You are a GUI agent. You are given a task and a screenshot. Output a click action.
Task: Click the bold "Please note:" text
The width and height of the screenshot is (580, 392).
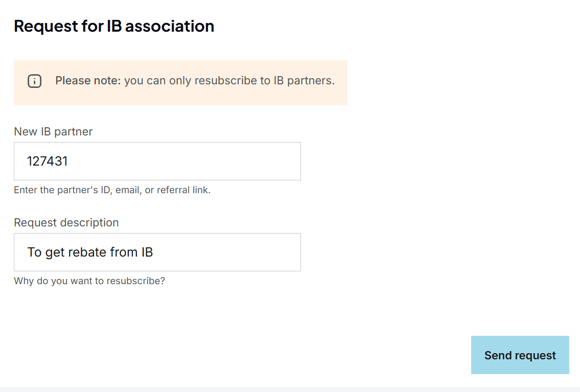(x=88, y=81)
